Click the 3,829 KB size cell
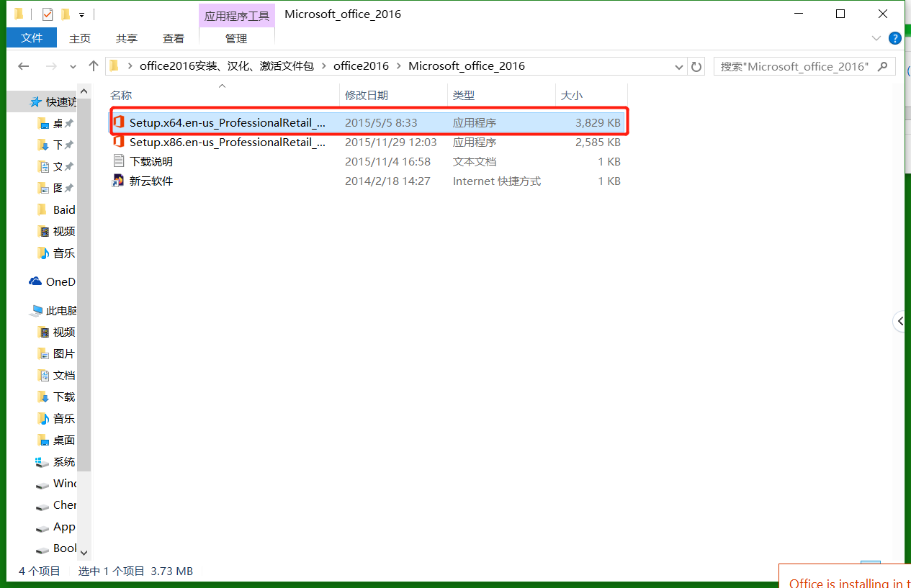 point(598,122)
